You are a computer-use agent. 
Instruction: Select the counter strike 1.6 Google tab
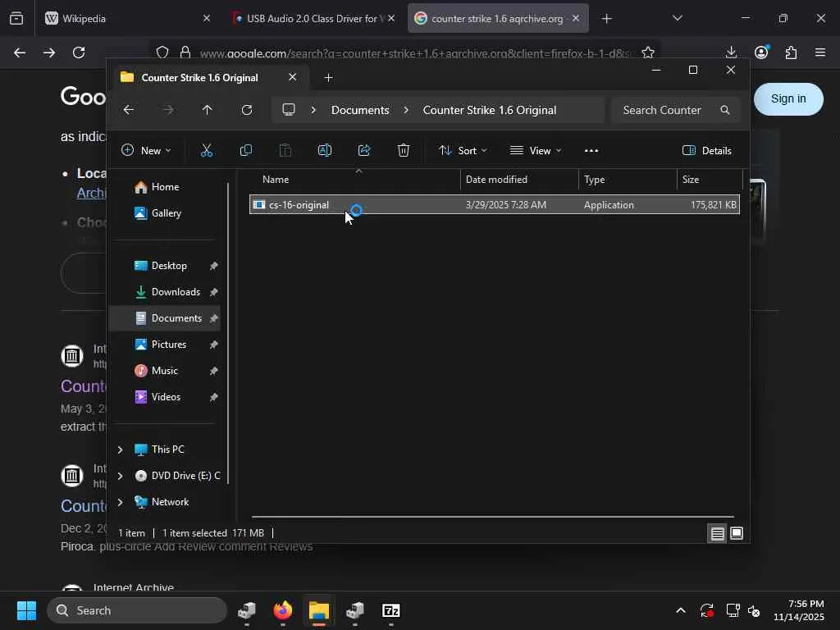(498, 18)
